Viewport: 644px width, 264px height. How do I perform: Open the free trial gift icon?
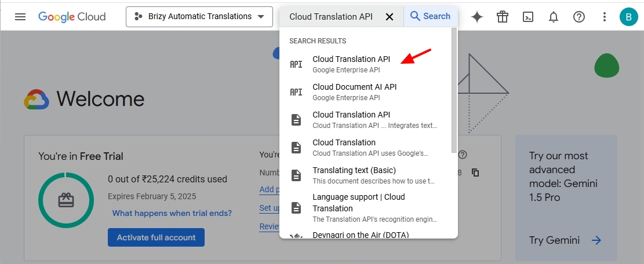pos(503,17)
